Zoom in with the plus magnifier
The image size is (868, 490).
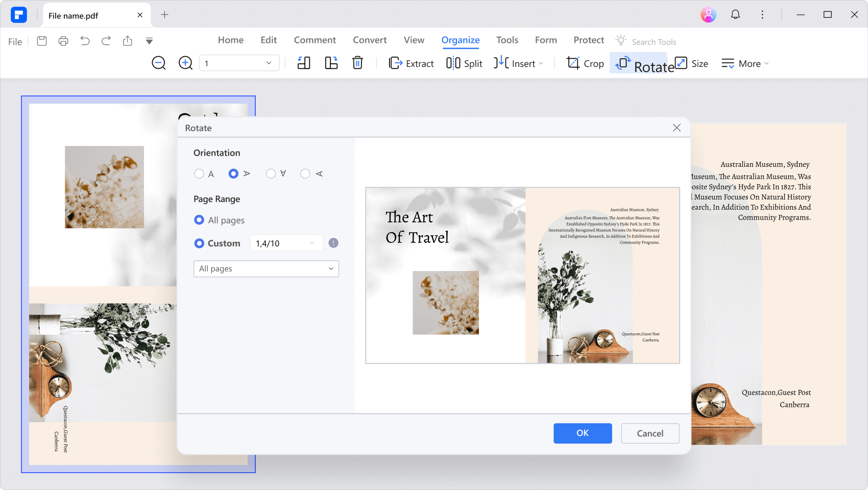(185, 63)
